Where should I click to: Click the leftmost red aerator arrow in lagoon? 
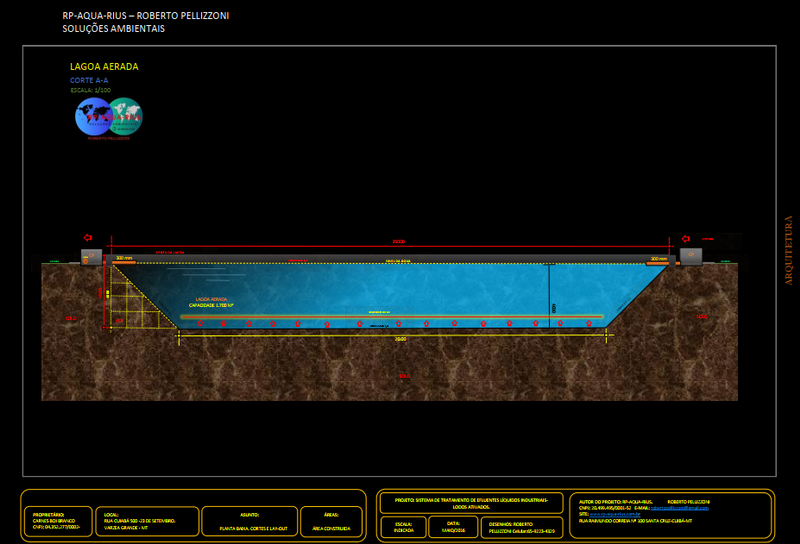202,323
